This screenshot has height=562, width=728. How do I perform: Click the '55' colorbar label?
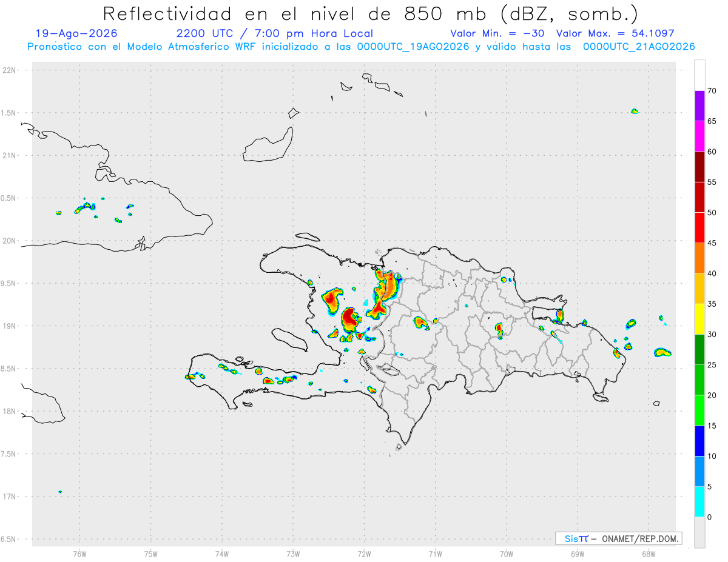coord(712,182)
